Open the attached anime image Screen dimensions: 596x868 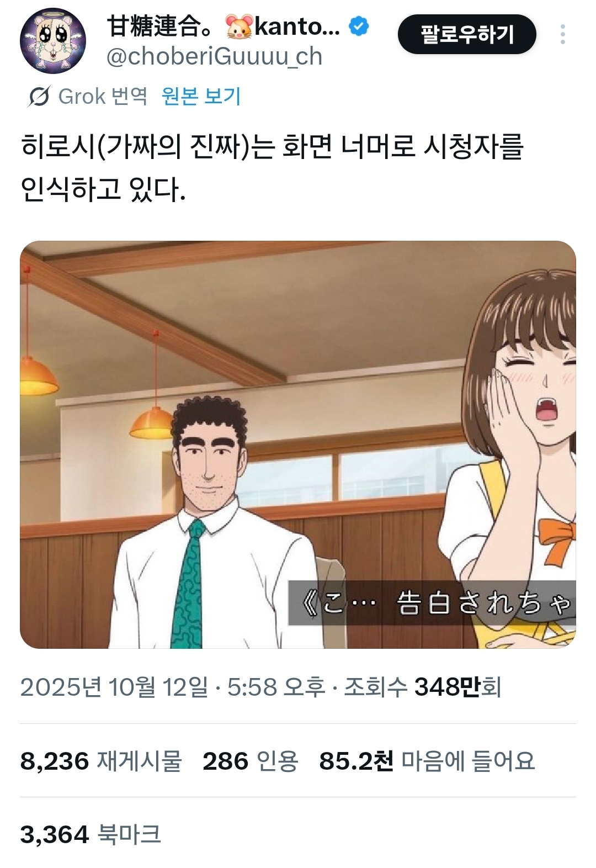tap(298, 444)
